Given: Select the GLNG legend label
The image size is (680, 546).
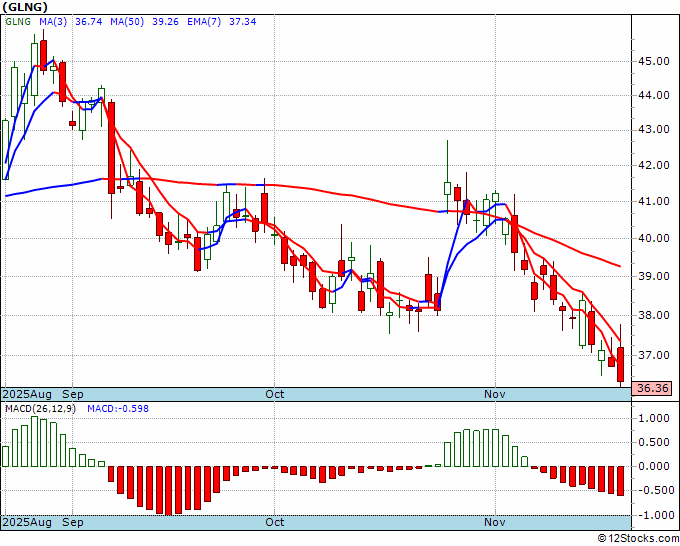Looking at the screenshot, I should tap(18, 22).
